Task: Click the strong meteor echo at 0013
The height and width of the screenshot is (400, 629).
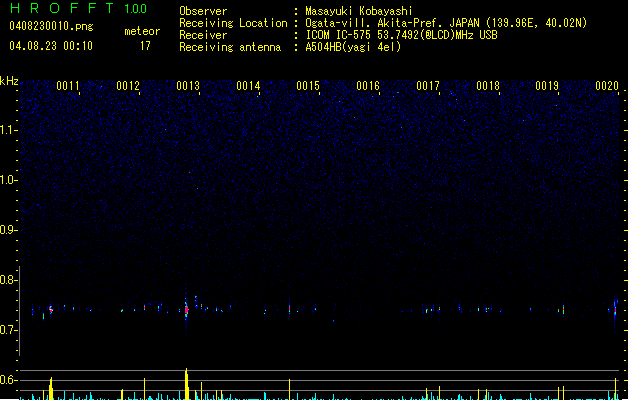Action: click(x=186, y=310)
